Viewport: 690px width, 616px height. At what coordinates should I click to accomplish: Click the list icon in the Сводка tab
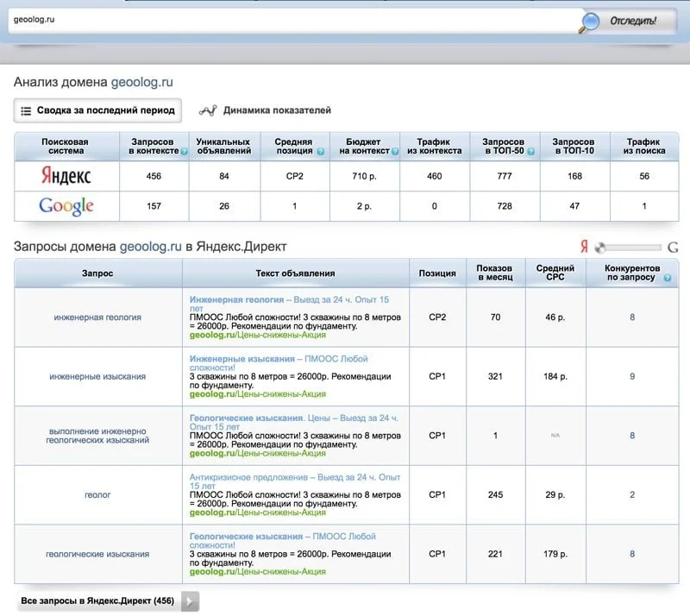coord(26,111)
